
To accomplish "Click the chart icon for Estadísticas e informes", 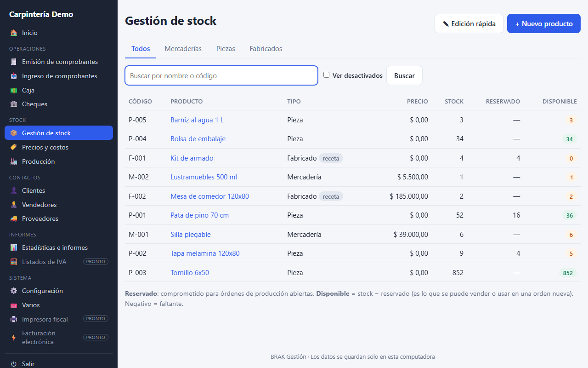I will (x=14, y=247).
